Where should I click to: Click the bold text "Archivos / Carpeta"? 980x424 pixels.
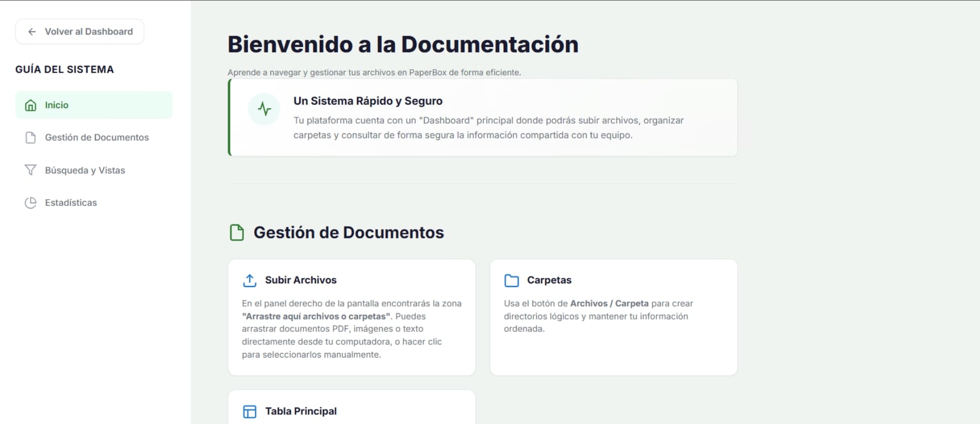[610, 303]
